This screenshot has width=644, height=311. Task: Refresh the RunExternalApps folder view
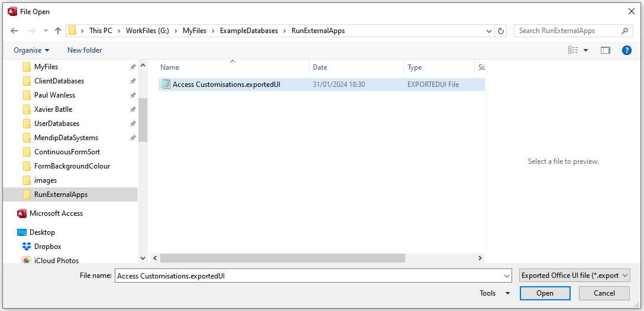click(x=501, y=31)
